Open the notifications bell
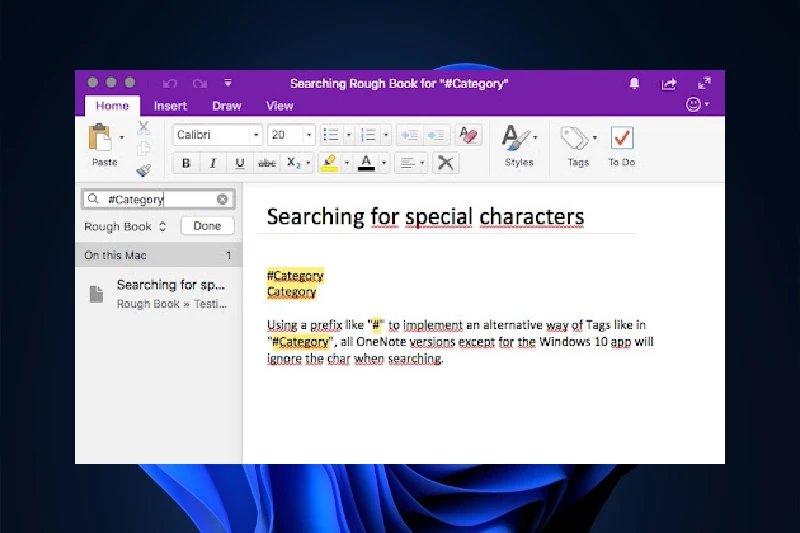The width and height of the screenshot is (800, 533). pyautogui.click(x=634, y=83)
